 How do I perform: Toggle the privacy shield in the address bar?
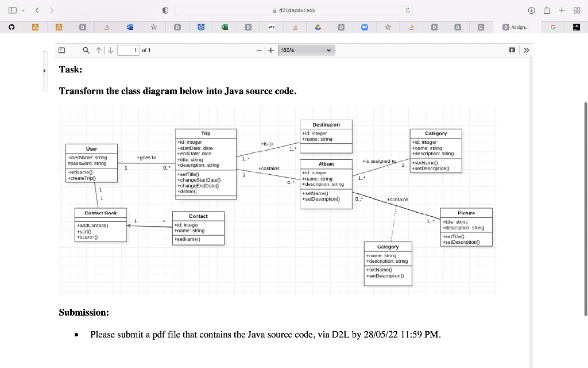(165, 10)
